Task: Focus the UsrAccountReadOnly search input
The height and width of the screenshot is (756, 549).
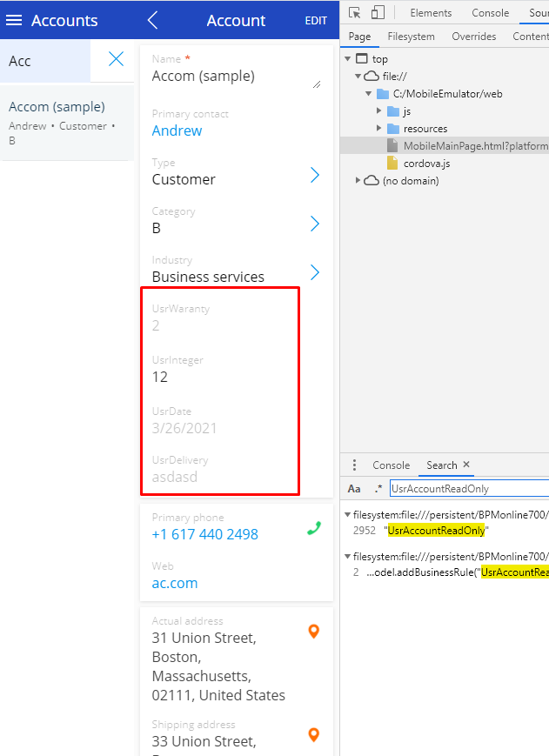Action: click(x=469, y=488)
